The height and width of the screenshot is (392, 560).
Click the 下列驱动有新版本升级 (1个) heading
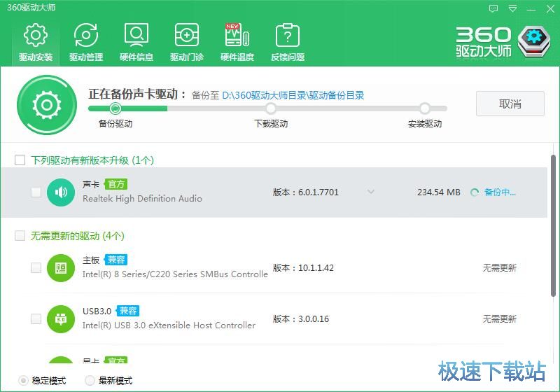(92, 160)
